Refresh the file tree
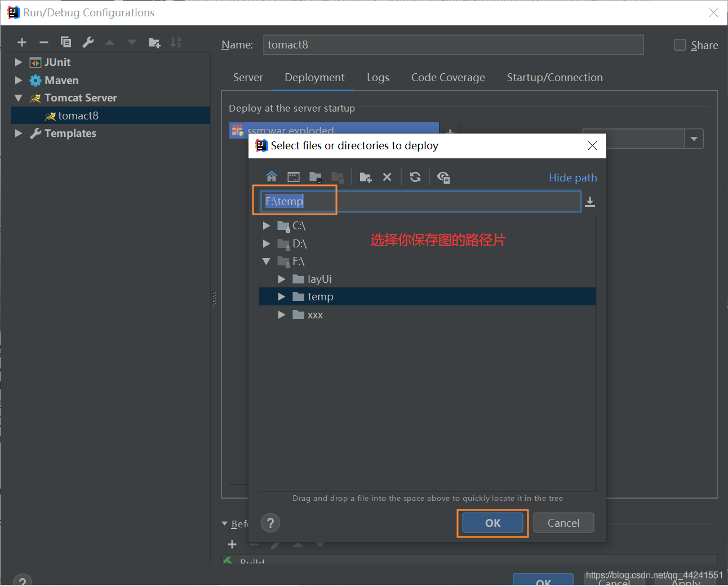 point(415,177)
